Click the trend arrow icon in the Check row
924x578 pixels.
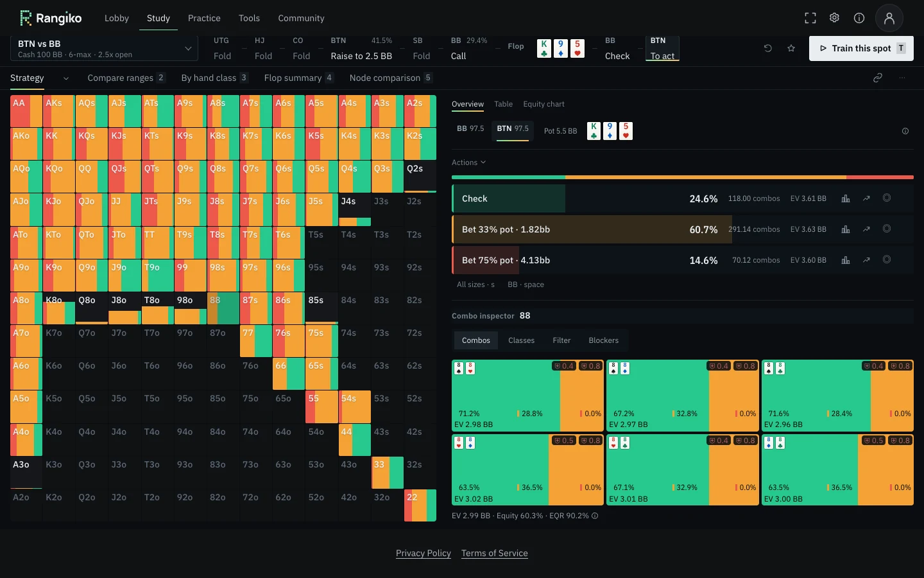point(866,198)
